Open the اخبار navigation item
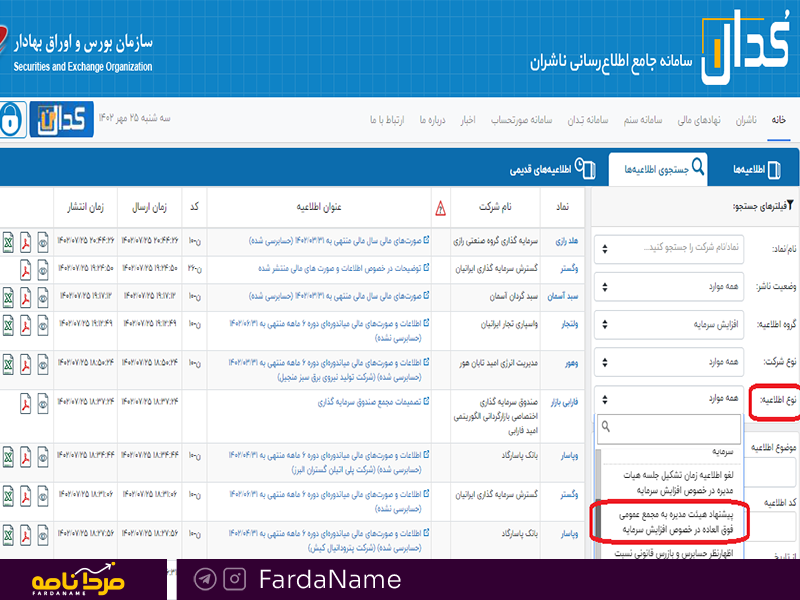Viewport: 800px width, 600px height. [468, 120]
